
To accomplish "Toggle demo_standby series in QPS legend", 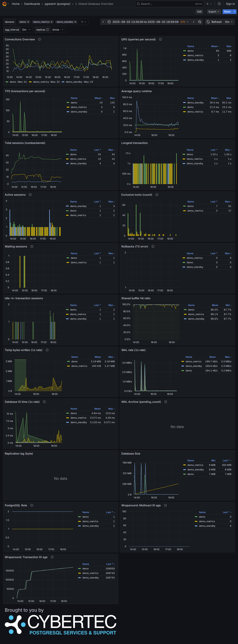I will (195, 60).
